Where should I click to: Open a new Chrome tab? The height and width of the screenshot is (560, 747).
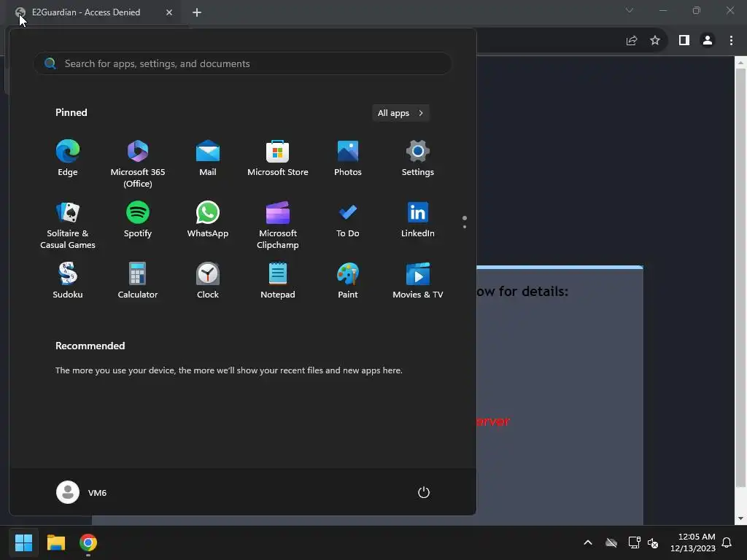coord(197,12)
